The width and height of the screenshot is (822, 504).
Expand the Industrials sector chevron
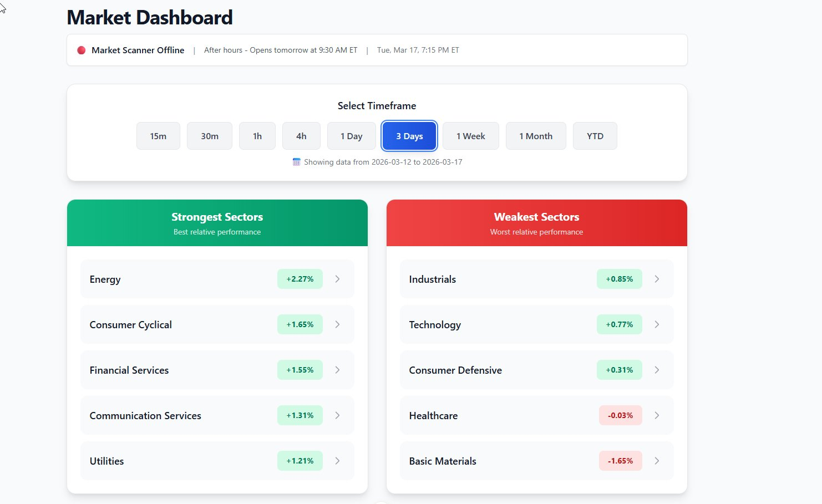[657, 279]
